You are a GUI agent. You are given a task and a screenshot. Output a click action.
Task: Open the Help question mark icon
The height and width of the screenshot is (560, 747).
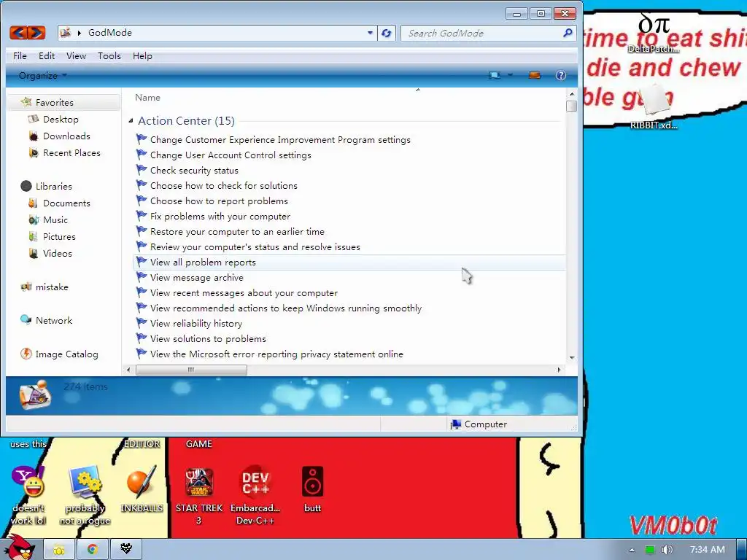pos(561,75)
